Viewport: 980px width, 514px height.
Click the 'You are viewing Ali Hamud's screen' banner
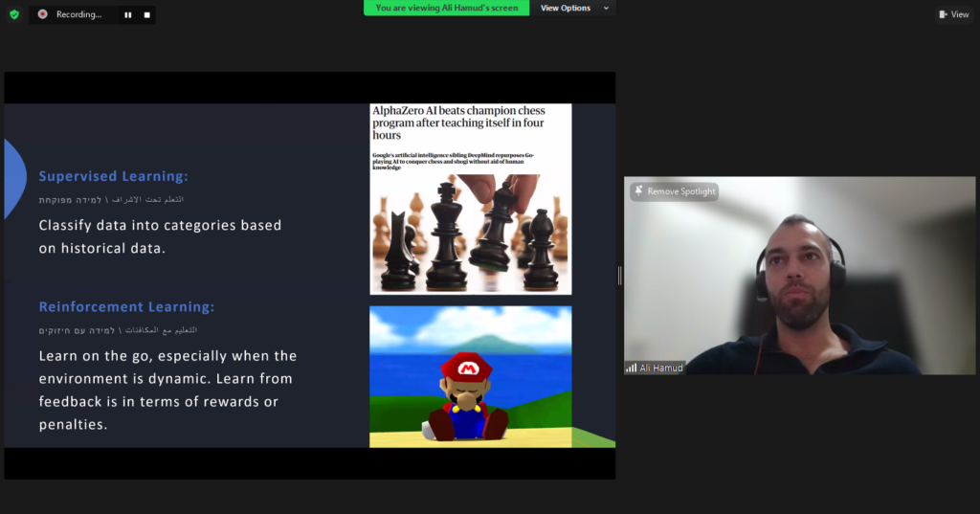pos(446,8)
